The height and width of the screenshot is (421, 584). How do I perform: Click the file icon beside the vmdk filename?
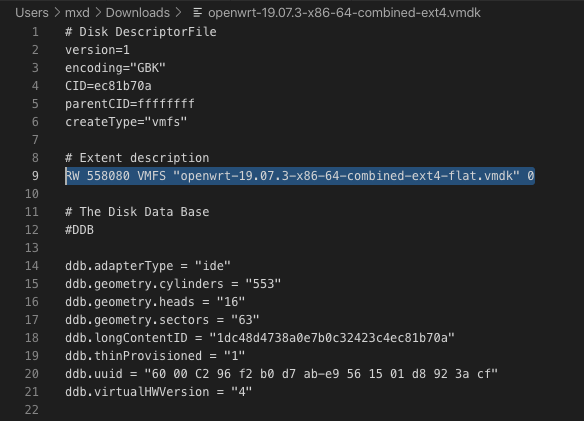click(x=198, y=13)
